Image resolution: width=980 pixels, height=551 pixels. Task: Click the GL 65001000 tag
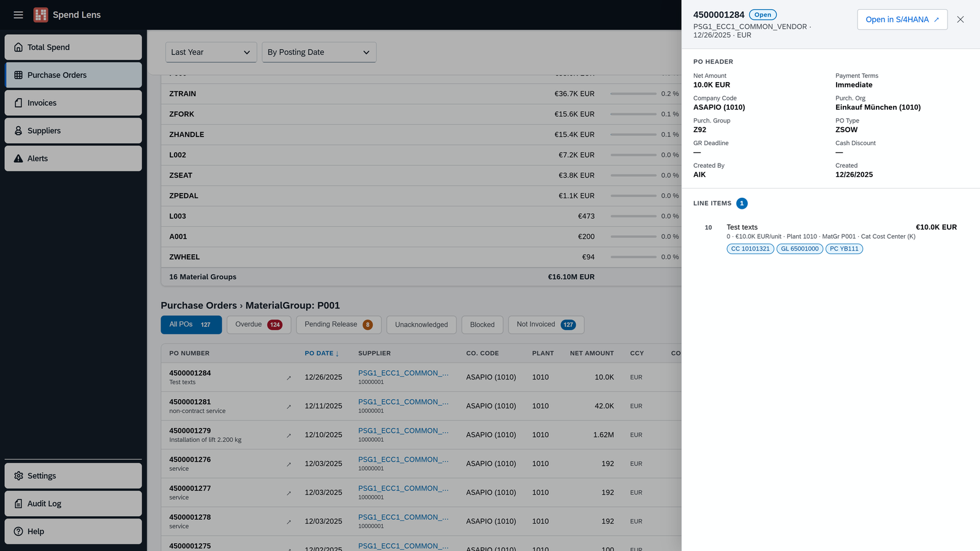pos(800,249)
